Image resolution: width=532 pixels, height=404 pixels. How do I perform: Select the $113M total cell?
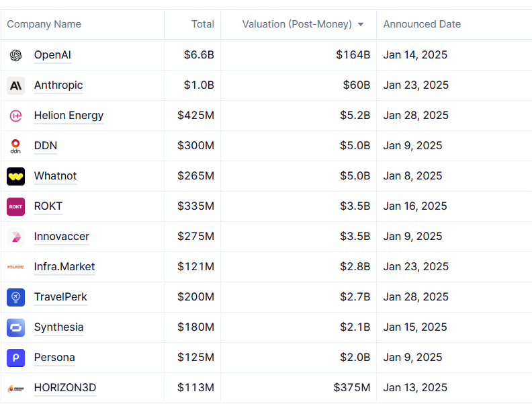tap(192, 387)
